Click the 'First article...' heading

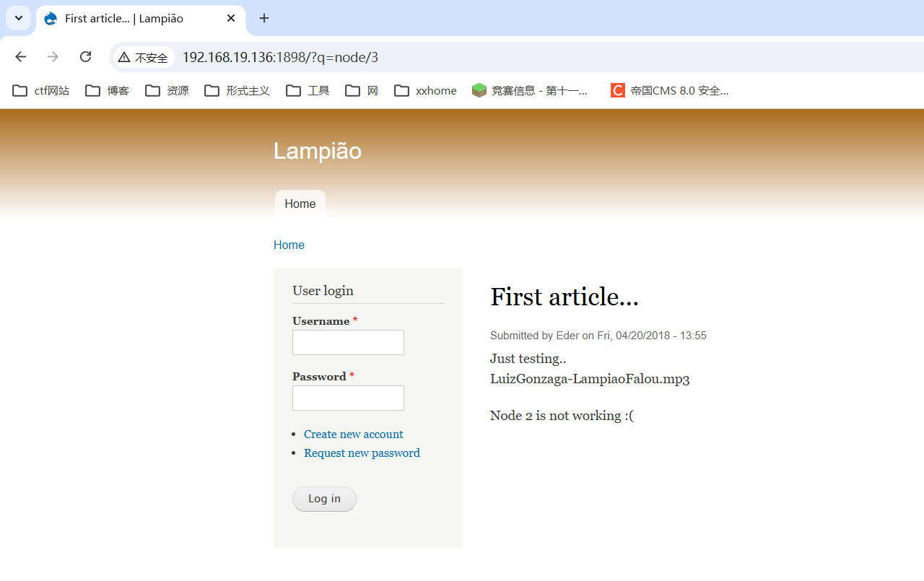coord(565,297)
